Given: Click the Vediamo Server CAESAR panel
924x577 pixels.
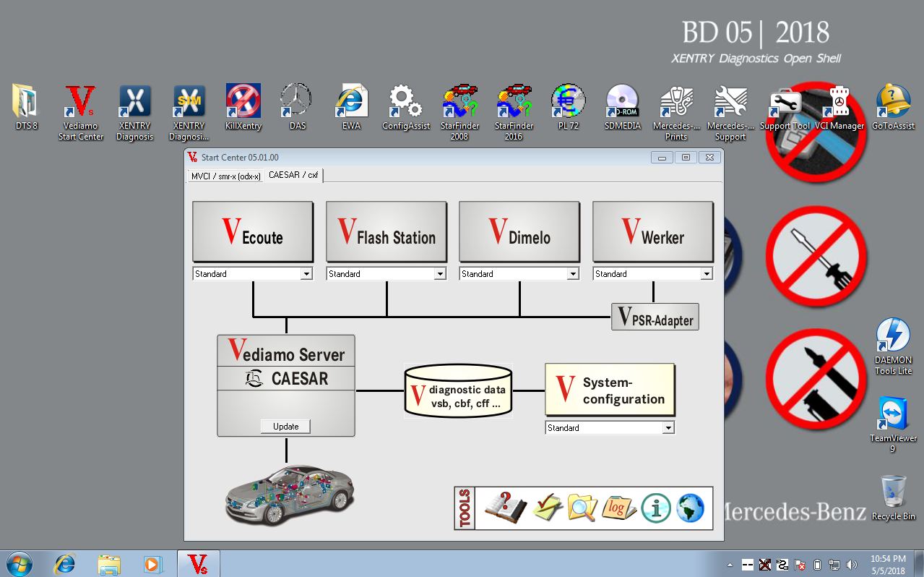Looking at the screenshot, I should [x=286, y=385].
